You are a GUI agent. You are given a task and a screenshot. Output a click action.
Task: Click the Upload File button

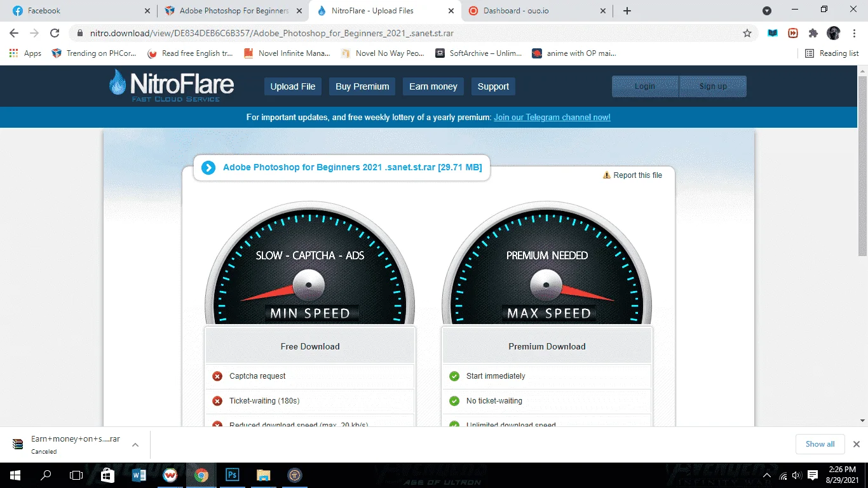point(293,86)
